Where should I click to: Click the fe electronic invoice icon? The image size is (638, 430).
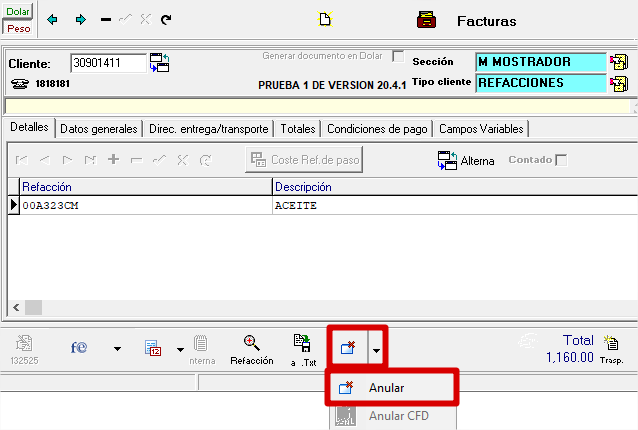[79, 348]
